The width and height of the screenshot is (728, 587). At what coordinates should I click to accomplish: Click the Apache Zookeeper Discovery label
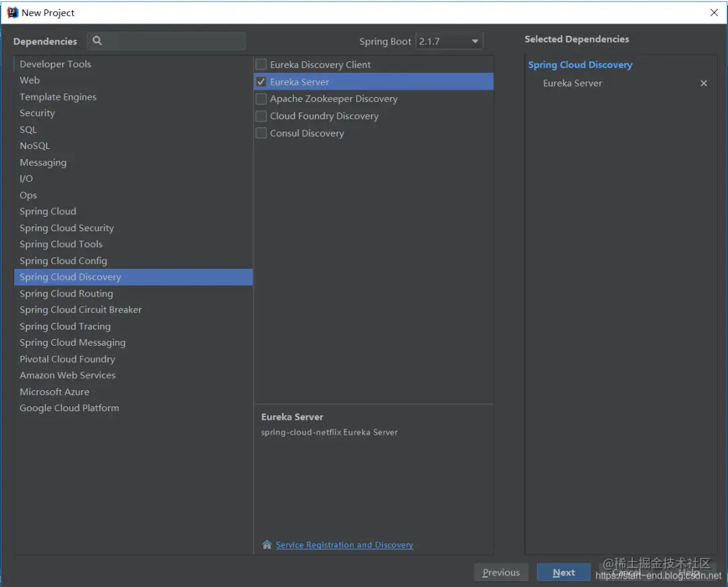tap(334, 99)
